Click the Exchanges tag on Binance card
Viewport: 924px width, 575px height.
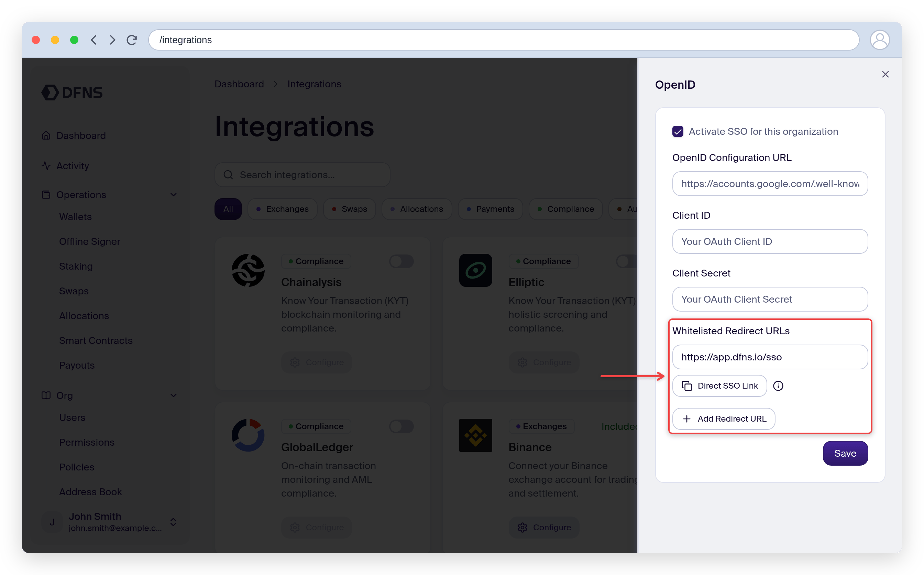point(541,426)
